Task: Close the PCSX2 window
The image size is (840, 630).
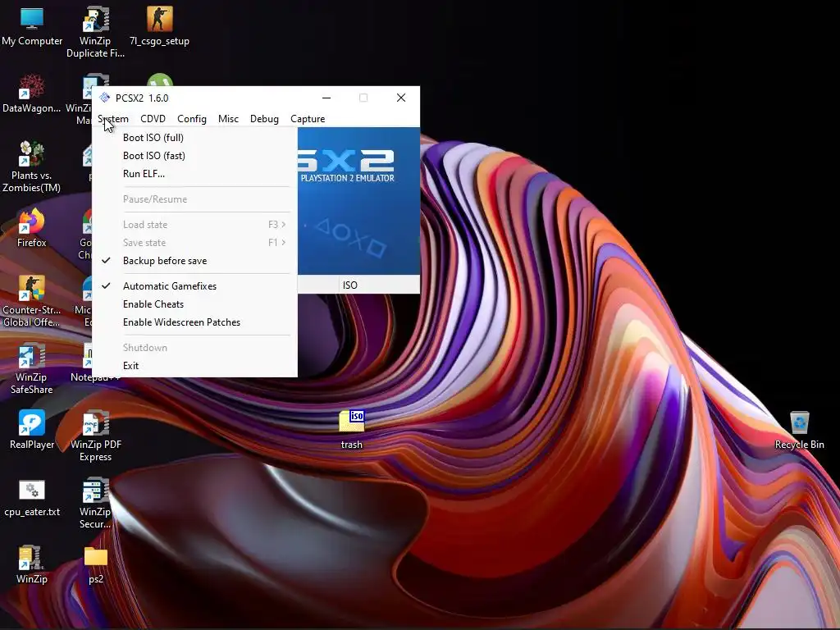Action: [400, 98]
